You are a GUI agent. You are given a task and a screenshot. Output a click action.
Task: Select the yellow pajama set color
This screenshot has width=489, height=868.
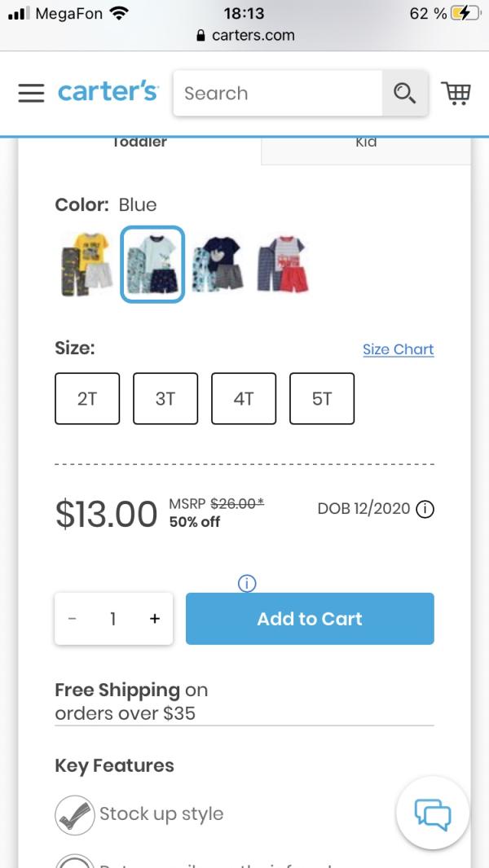87,264
